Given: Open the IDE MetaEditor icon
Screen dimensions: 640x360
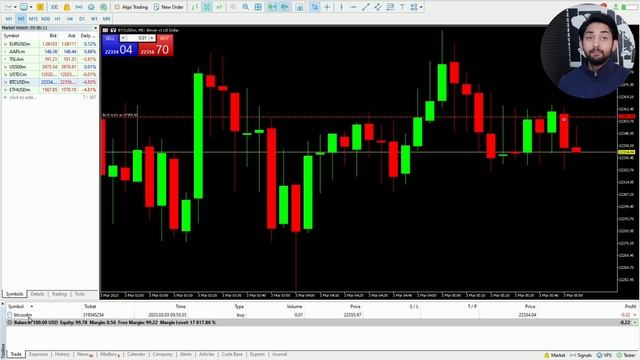Looking at the screenshot, I should tap(54, 7).
